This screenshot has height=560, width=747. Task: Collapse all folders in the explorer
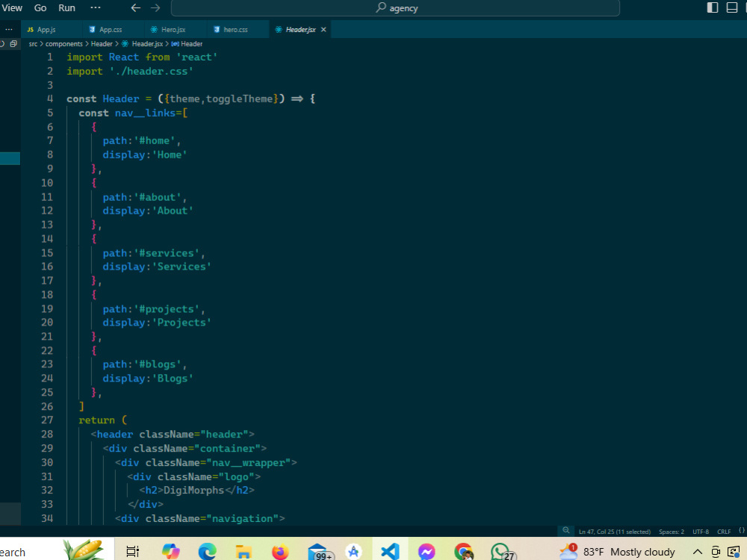[x=13, y=44]
